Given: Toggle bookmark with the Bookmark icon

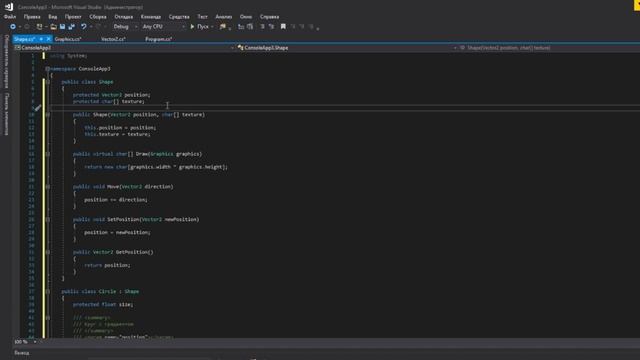Looking at the screenshot, I should tap(283, 27).
